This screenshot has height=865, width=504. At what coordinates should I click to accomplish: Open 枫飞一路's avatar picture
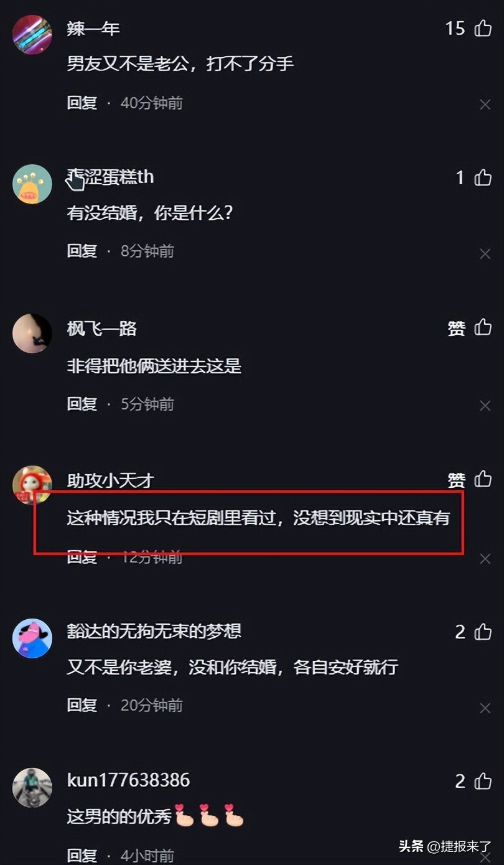[32, 334]
